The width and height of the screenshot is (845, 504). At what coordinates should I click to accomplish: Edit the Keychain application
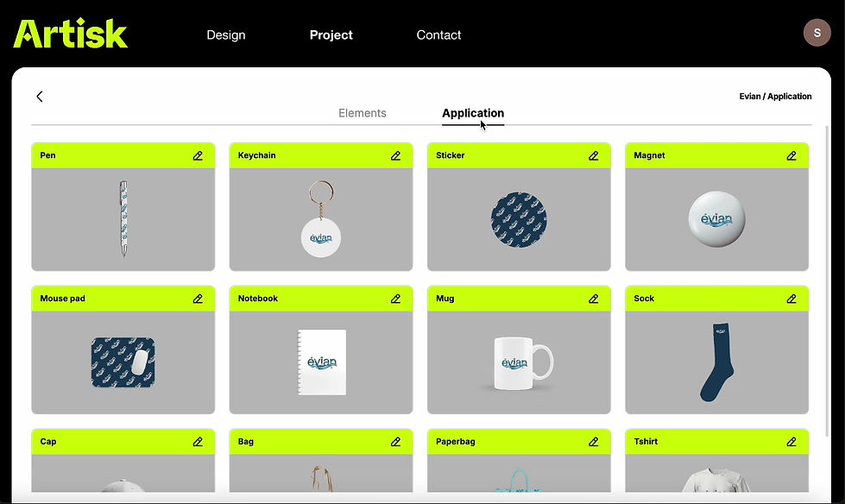tap(395, 156)
